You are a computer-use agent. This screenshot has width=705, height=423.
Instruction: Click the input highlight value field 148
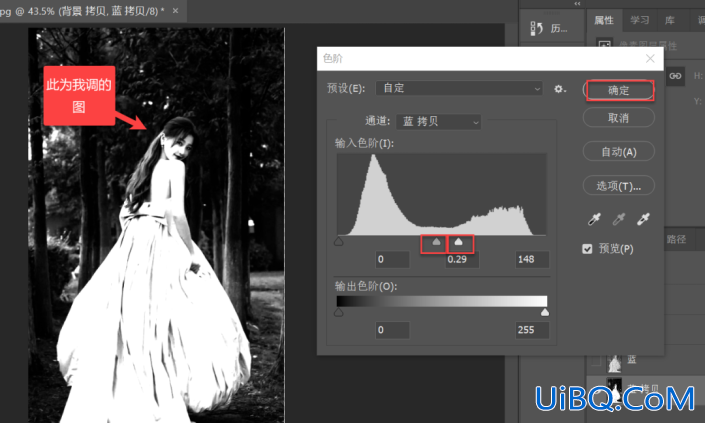[532, 259]
